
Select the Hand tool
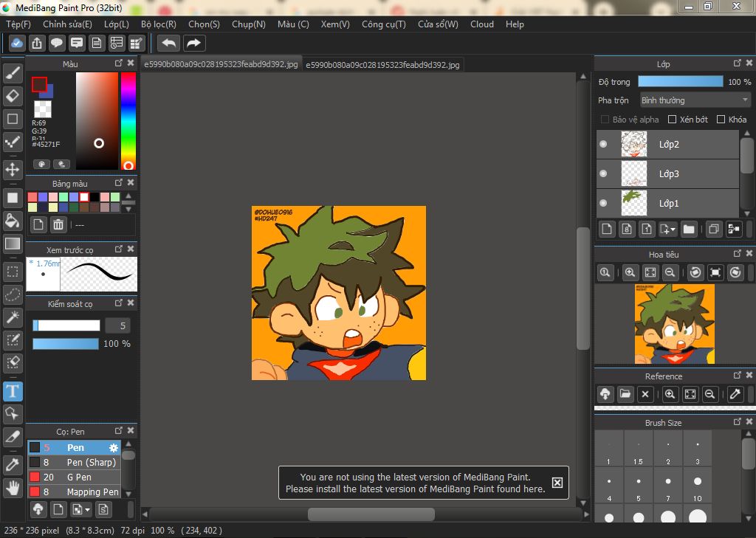pos(13,488)
